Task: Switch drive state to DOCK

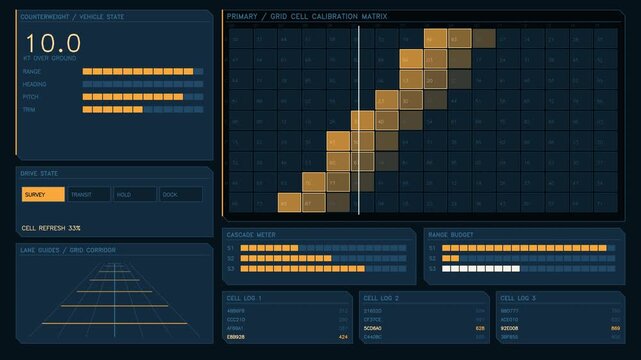Action: (181, 195)
